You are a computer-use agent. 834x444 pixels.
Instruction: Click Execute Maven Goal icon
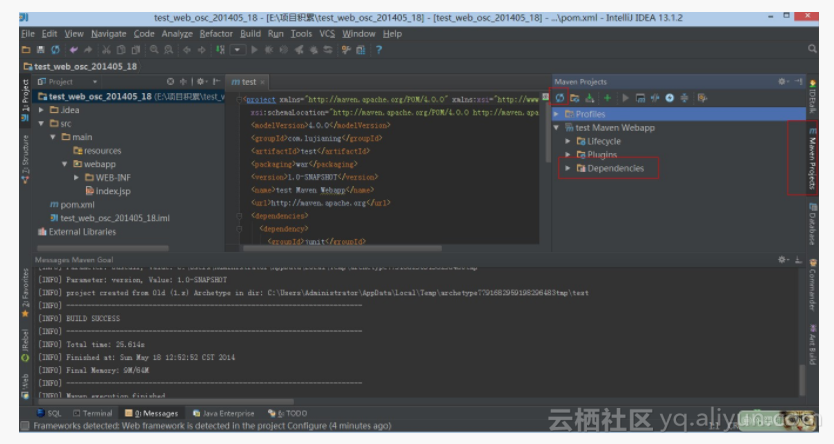(640, 98)
